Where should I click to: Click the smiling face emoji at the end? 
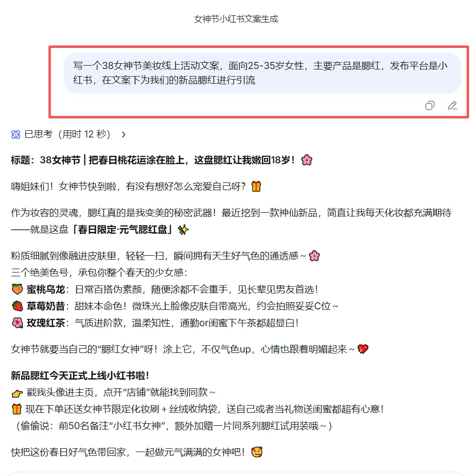257,452
